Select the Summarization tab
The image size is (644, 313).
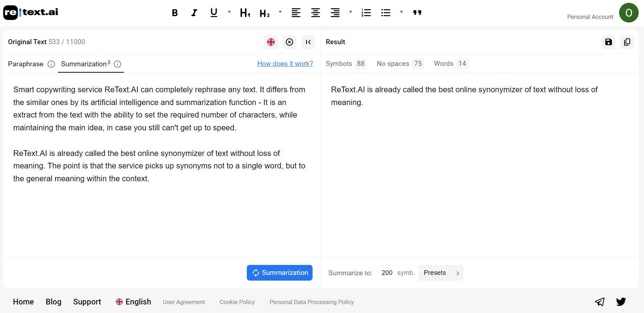pos(84,64)
